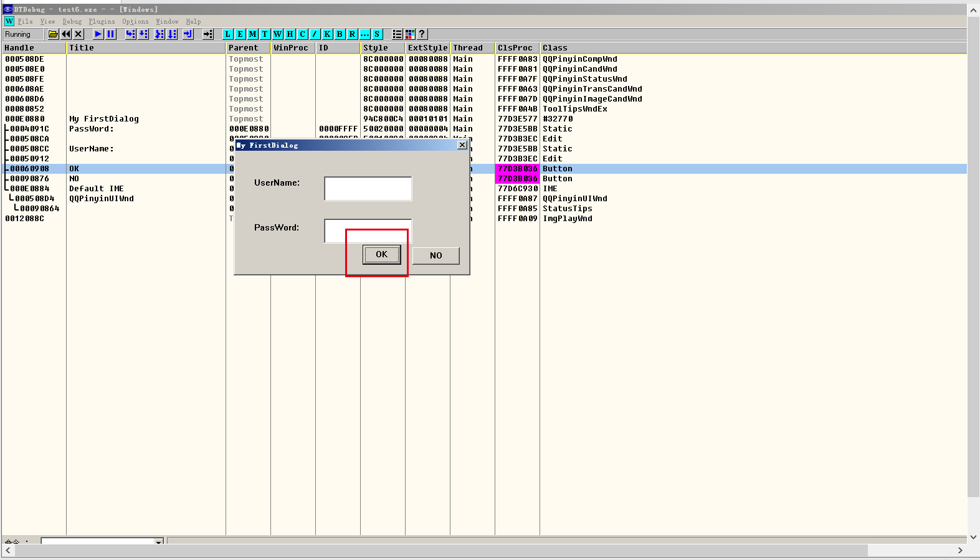Open References window with R button

pos(352,34)
